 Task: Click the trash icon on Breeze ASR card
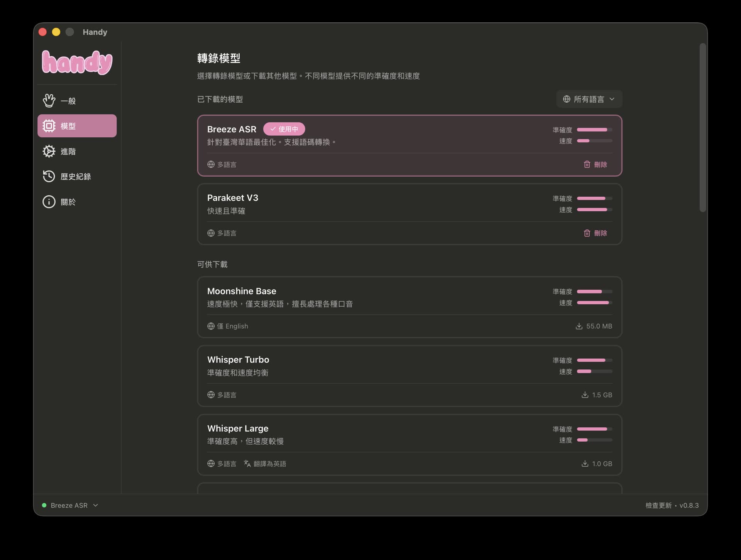click(587, 164)
